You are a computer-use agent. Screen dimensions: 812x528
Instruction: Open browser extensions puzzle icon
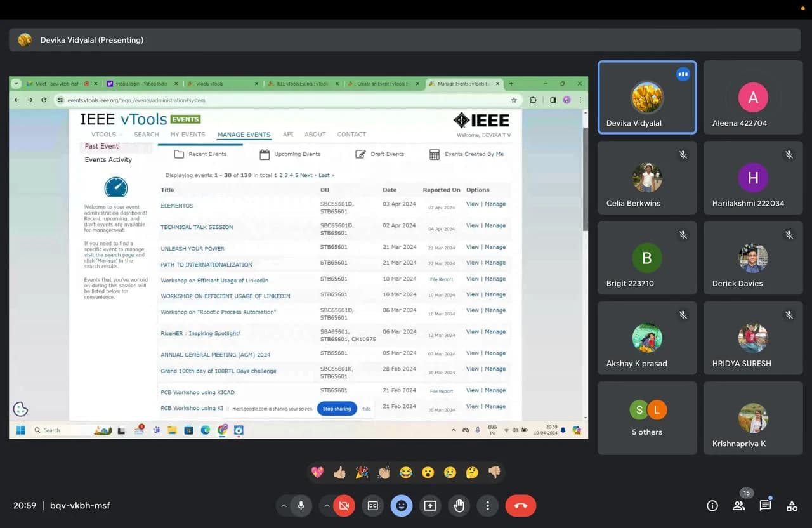pyautogui.click(x=533, y=100)
